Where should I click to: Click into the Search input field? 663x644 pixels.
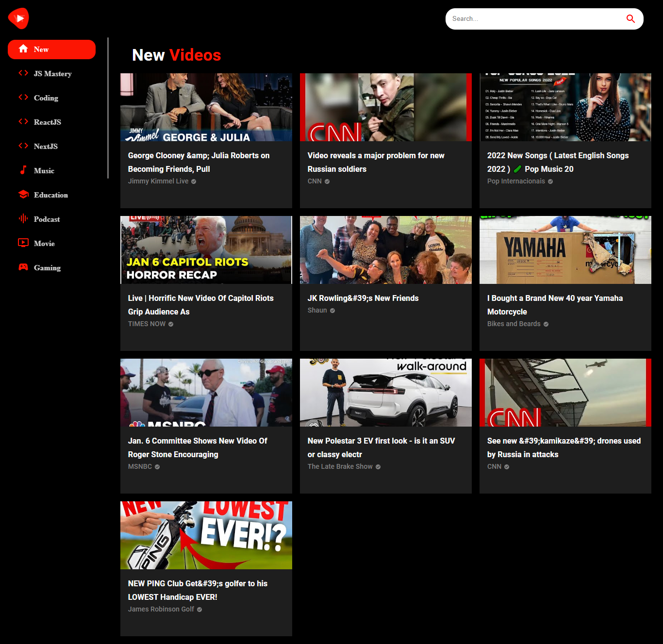click(x=534, y=18)
